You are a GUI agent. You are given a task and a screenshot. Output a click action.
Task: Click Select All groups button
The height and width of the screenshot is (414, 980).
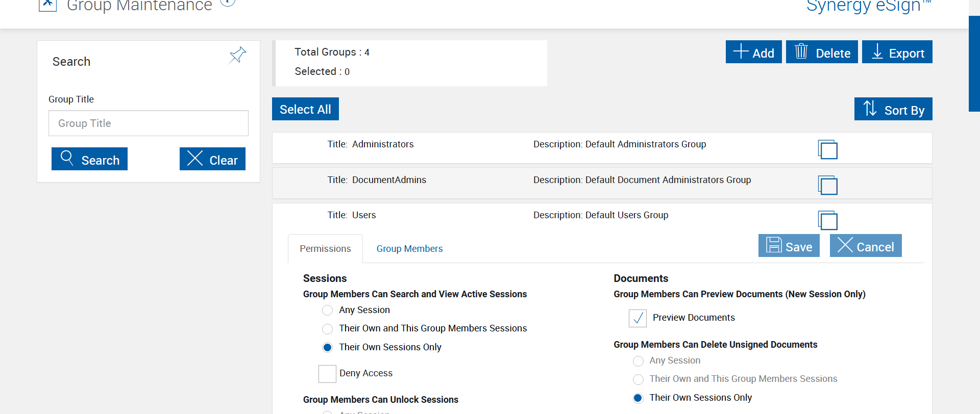tap(305, 109)
